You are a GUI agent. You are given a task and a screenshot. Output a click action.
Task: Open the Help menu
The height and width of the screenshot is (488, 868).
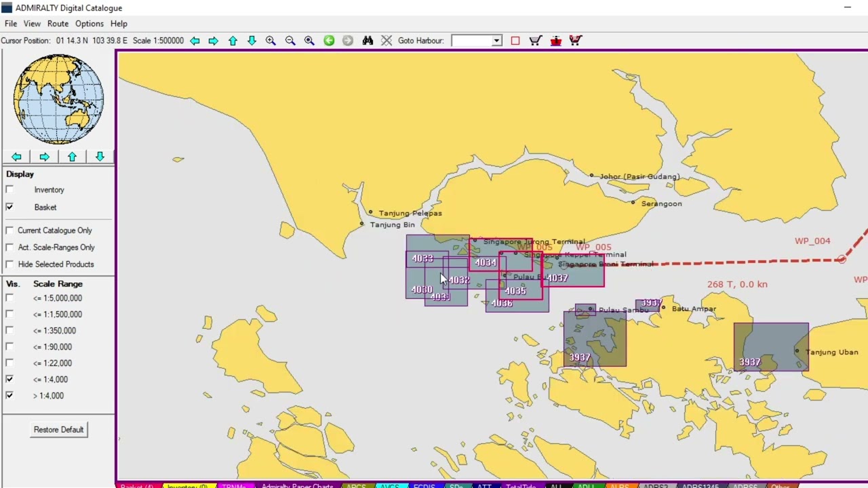click(x=119, y=24)
